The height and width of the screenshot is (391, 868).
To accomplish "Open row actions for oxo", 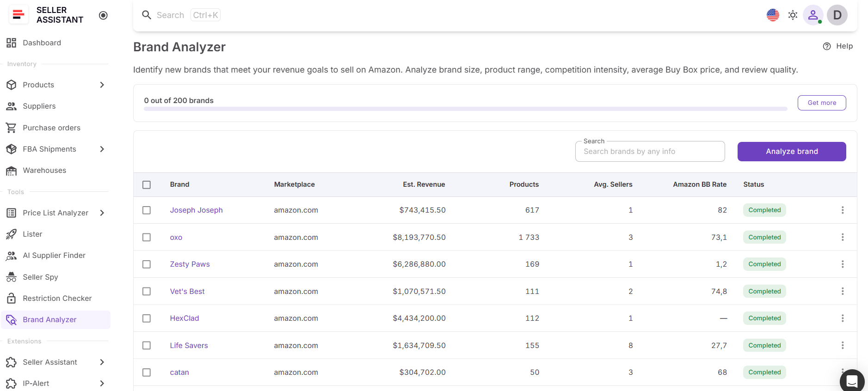I will pyautogui.click(x=843, y=237).
